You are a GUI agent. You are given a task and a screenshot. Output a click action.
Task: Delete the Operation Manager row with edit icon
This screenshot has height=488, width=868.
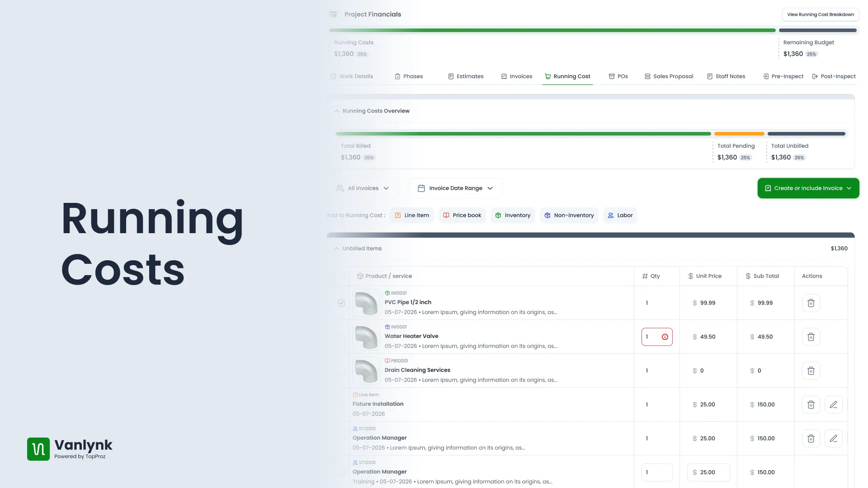(x=811, y=438)
